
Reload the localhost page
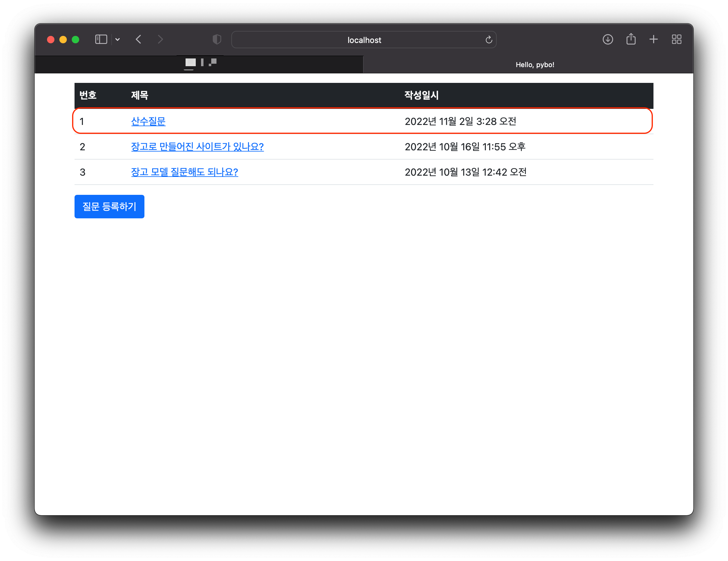click(x=489, y=40)
